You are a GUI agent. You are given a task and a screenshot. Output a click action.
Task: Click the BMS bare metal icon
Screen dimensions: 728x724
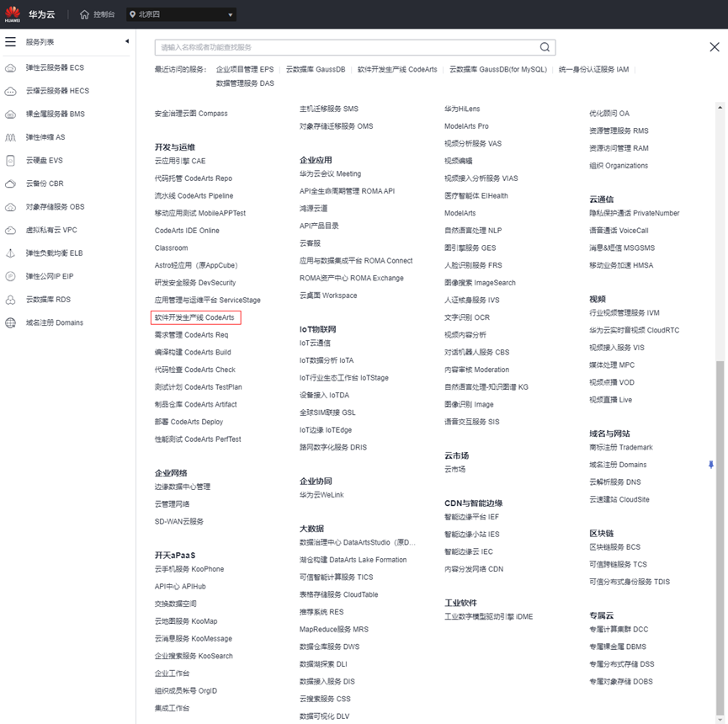click(10, 114)
